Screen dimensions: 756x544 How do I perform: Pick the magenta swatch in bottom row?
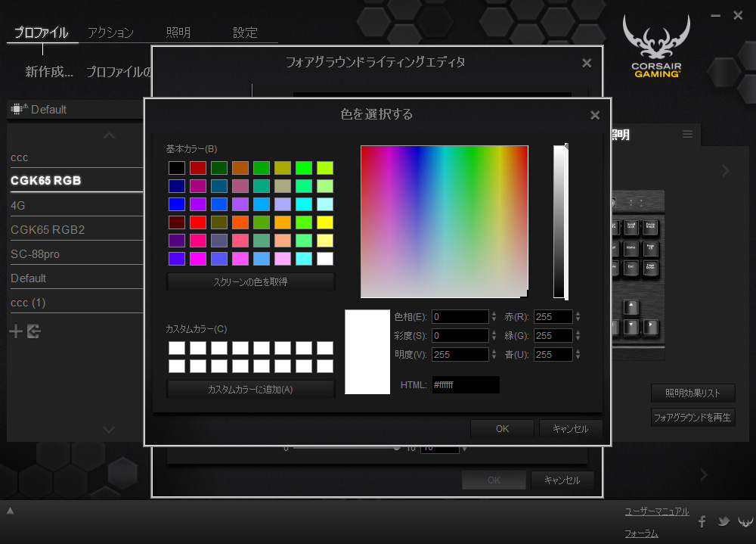[198, 259]
